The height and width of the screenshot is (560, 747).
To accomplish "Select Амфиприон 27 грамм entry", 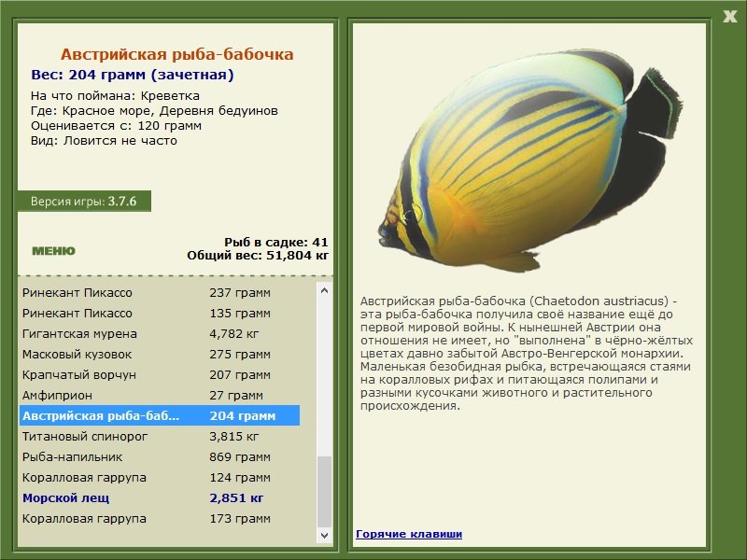I will tap(160, 395).
